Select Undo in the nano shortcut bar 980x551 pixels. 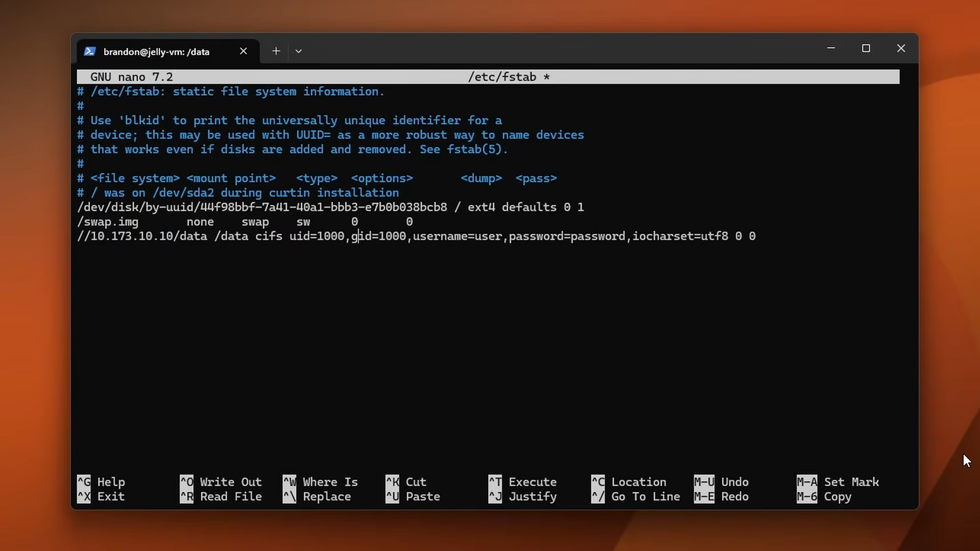735,482
